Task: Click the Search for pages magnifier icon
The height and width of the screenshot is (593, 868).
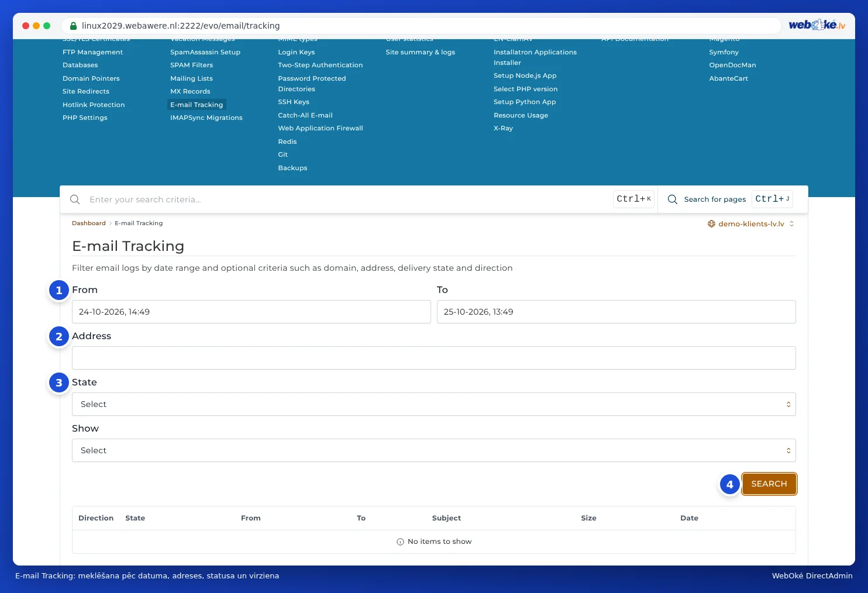Action: pos(673,199)
